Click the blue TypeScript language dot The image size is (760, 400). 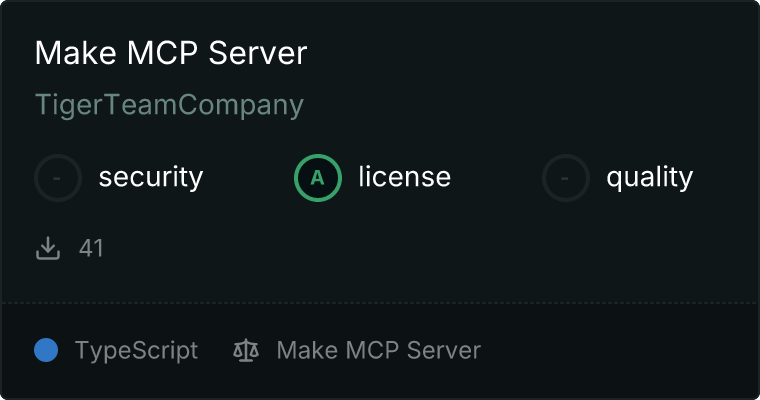coord(46,350)
